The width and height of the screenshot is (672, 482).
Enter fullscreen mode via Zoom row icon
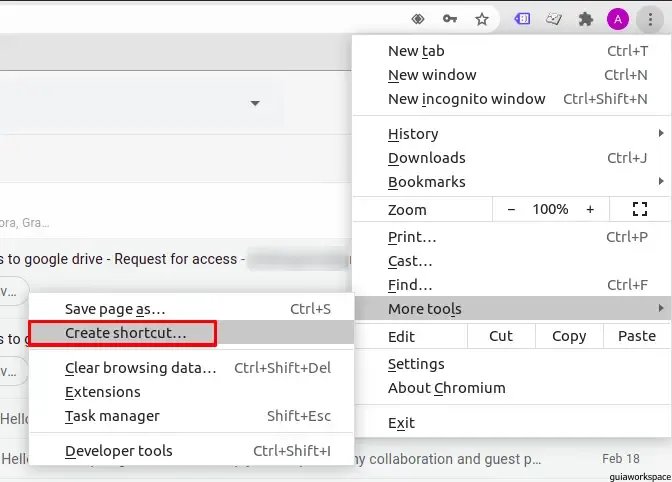639,209
